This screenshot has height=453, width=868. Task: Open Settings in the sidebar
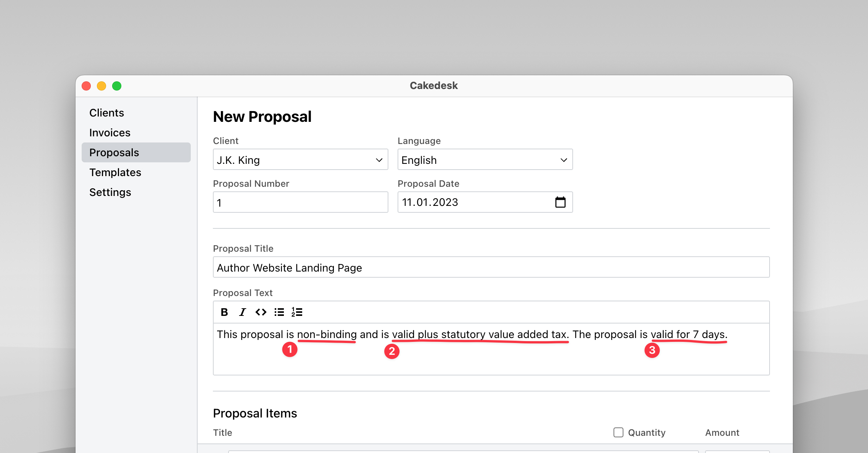[x=110, y=192]
